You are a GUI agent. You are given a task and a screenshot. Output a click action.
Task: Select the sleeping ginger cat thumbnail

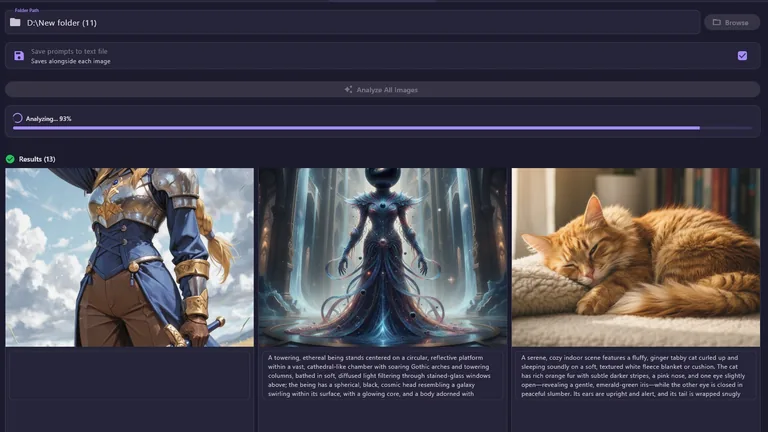[x=636, y=258]
